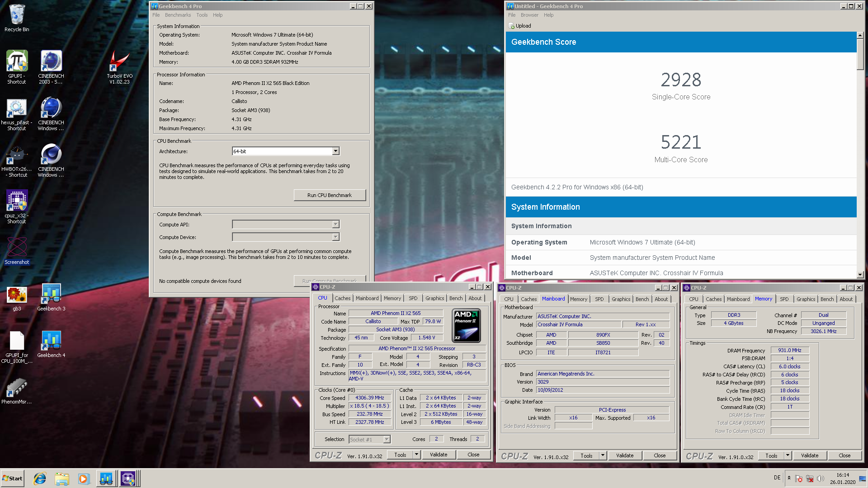Click Validate in CPU-Z CPU window
The width and height of the screenshot is (868, 488).
click(439, 455)
